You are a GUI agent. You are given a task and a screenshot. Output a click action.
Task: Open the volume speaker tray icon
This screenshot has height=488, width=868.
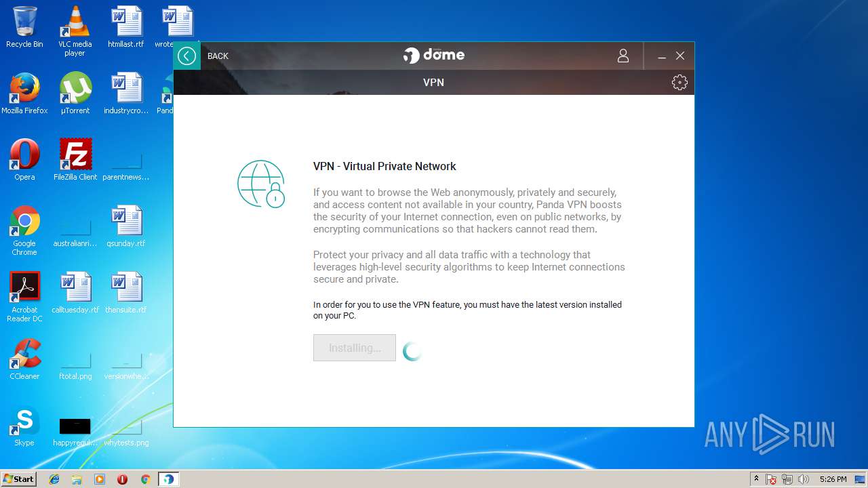tap(804, 479)
